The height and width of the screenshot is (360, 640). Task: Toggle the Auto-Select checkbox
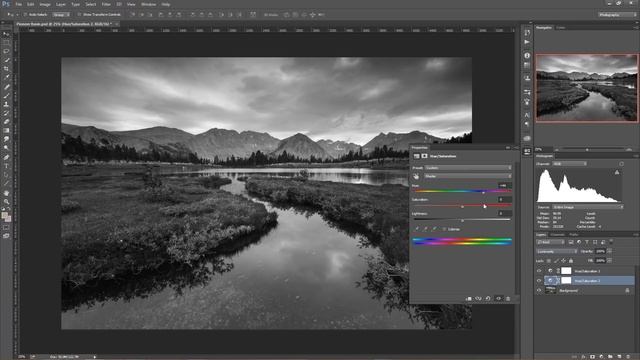[x=25, y=14]
